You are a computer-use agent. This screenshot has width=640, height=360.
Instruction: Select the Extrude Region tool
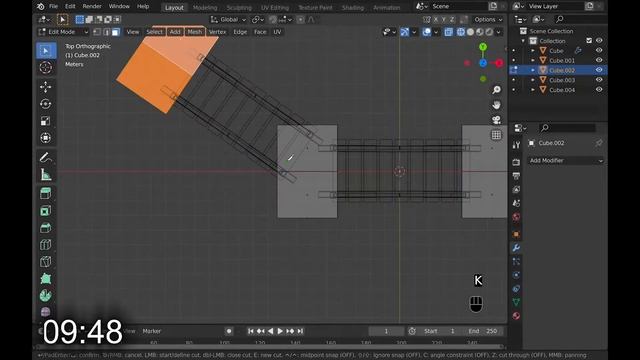click(x=46, y=193)
